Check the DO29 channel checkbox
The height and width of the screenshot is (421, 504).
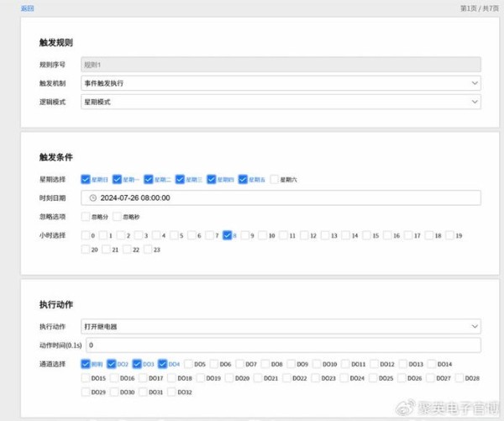[86, 392]
